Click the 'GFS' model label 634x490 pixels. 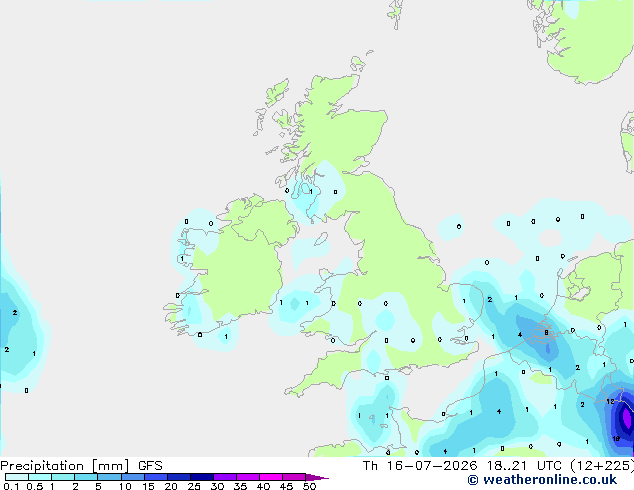coord(150,466)
